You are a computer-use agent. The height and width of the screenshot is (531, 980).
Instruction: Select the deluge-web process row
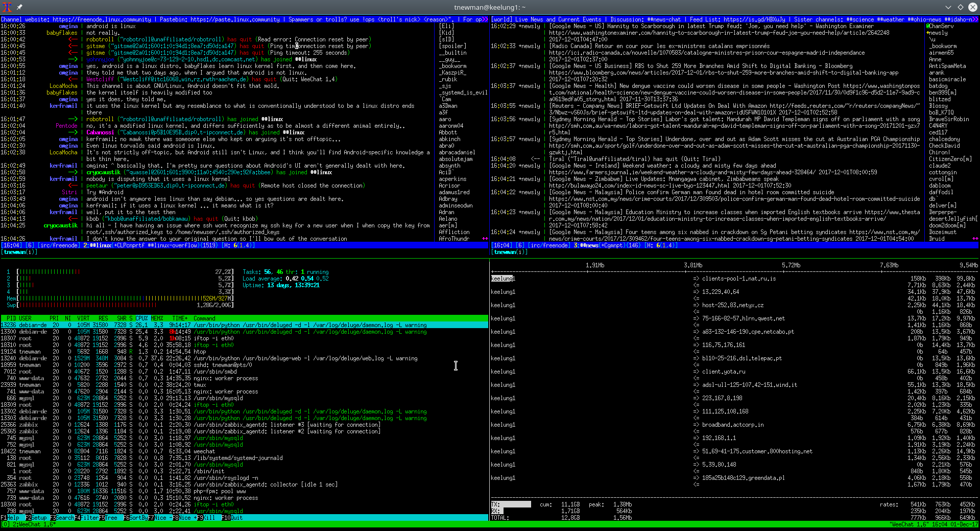[244, 358]
